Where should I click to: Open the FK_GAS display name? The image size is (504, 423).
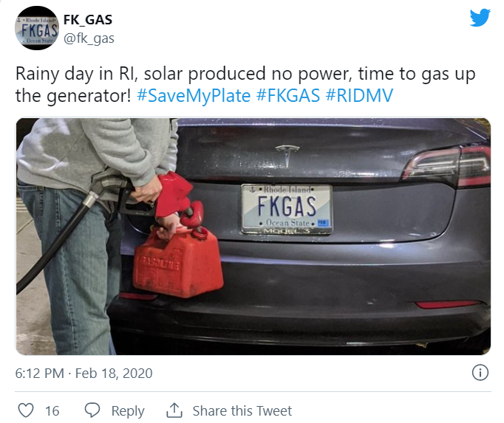point(88,20)
